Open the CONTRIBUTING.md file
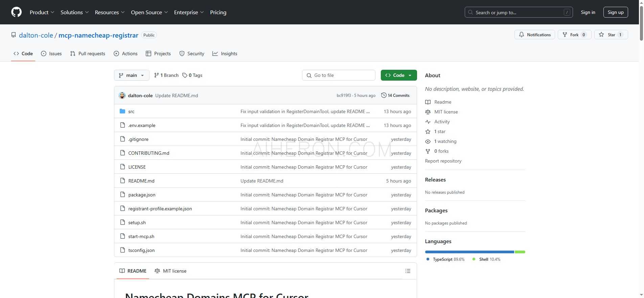 [149, 153]
